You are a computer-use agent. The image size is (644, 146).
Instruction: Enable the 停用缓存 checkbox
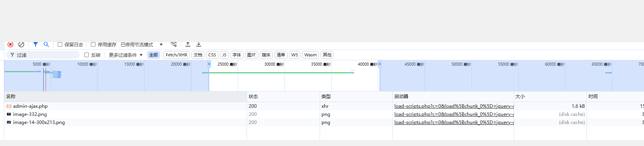pos(93,44)
